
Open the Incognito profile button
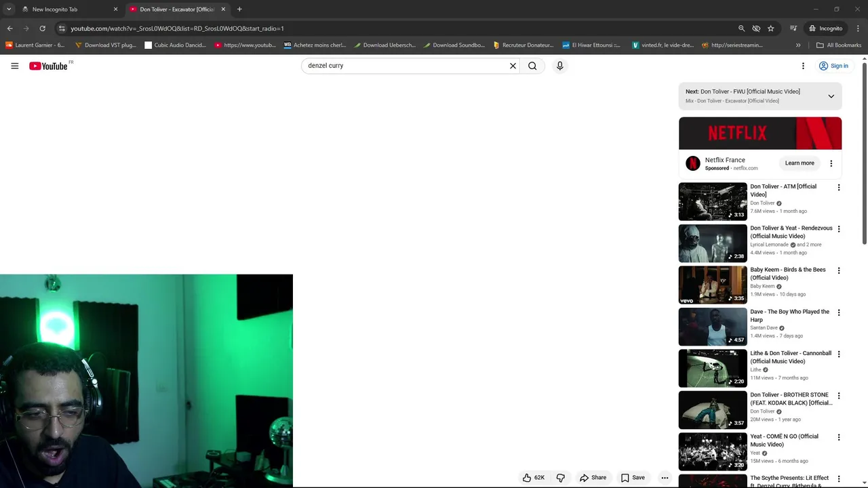(826, 28)
